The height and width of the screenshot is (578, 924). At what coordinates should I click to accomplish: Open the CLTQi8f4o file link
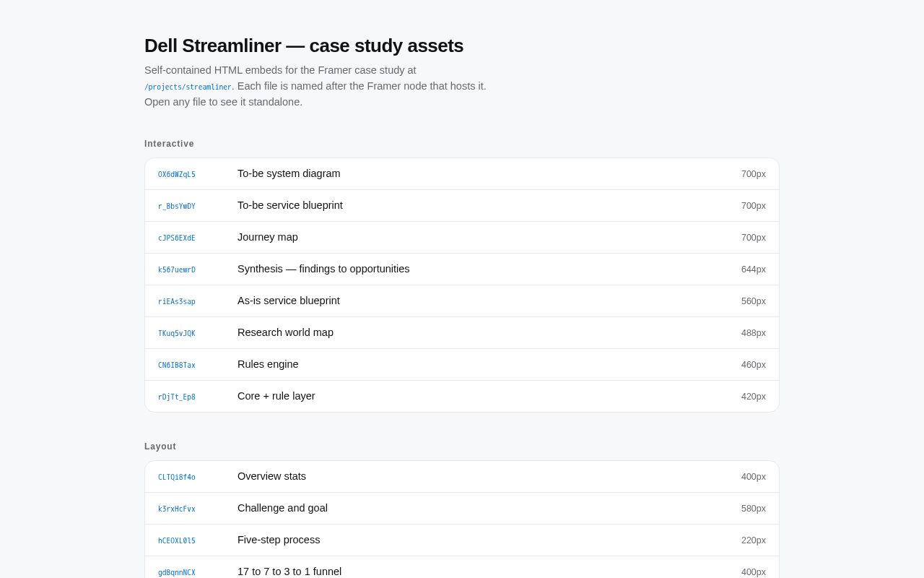tap(177, 477)
